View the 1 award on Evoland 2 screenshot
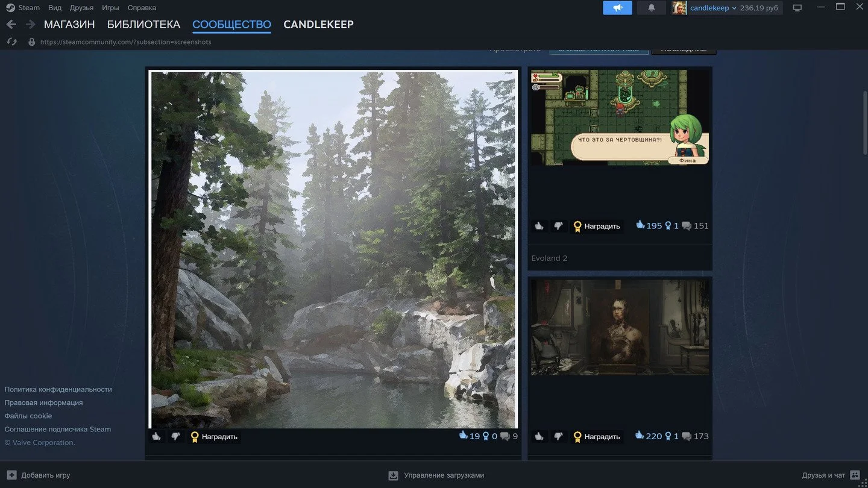The image size is (868, 488). [672, 226]
